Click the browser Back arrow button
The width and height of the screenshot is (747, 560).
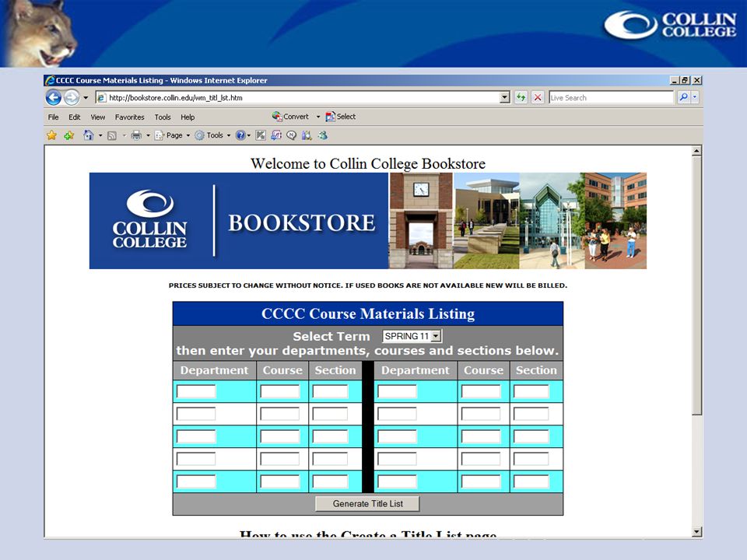[54, 98]
